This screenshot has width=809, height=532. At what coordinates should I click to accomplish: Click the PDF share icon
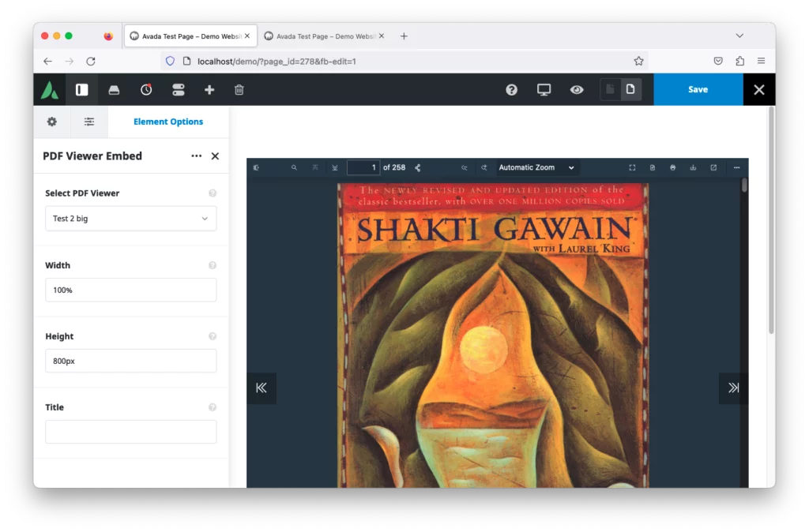(x=418, y=167)
